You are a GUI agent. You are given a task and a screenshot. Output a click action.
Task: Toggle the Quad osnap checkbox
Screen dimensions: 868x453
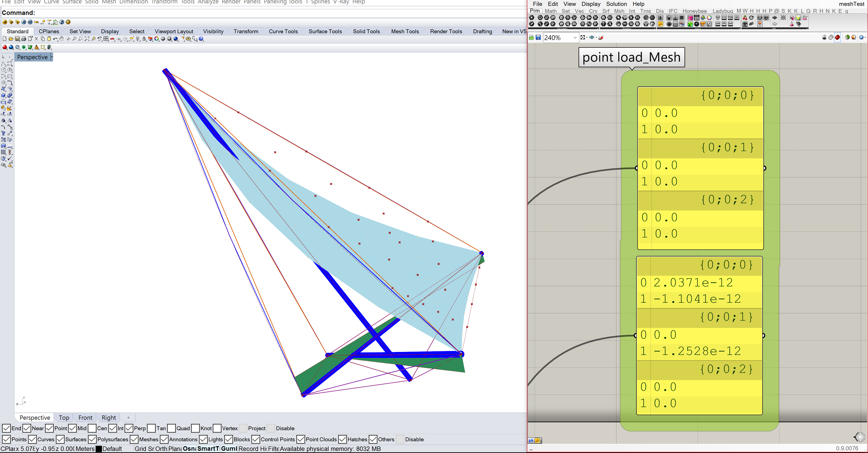pos(172,428)
